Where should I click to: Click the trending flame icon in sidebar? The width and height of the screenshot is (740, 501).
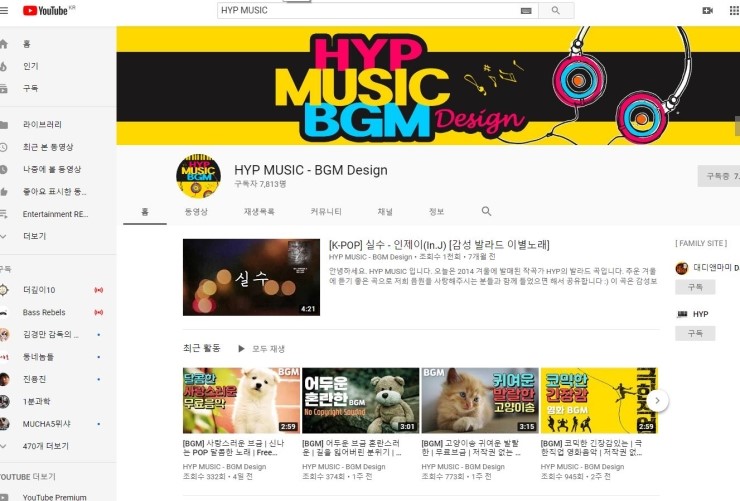4,66
